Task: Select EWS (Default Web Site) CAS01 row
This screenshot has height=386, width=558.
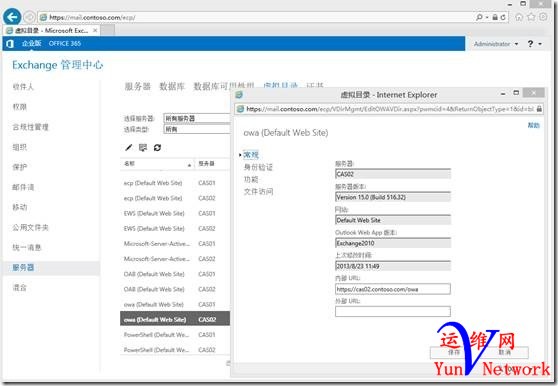Action: (175, 213)
